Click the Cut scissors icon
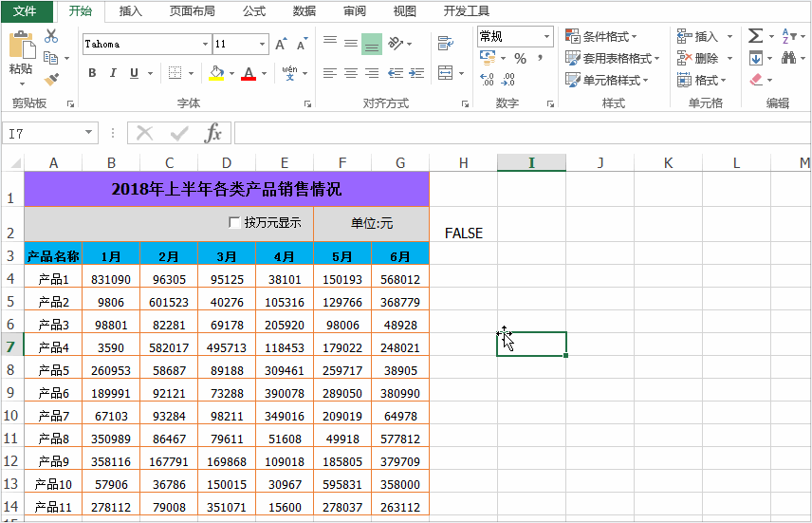This screenshot has width=812, height=523. pyautogui.click(x=51, y=36)
